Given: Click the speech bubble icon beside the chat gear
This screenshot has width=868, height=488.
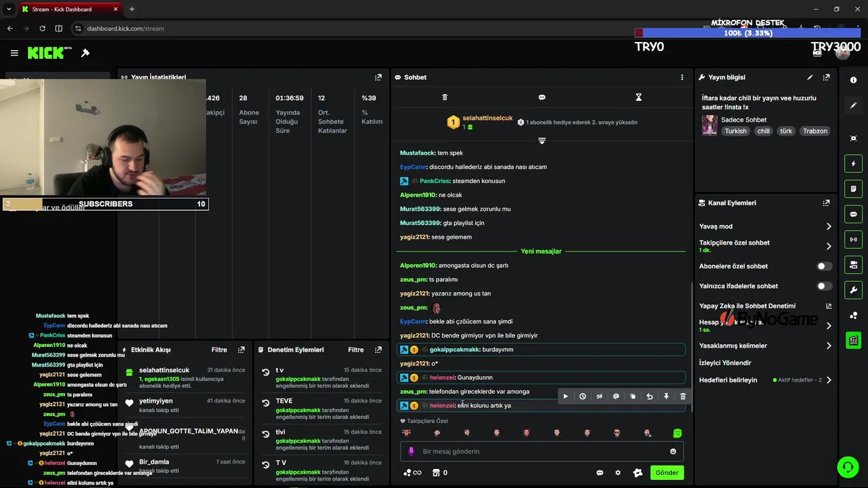Looking at the screenshot, I should (599, 473).
